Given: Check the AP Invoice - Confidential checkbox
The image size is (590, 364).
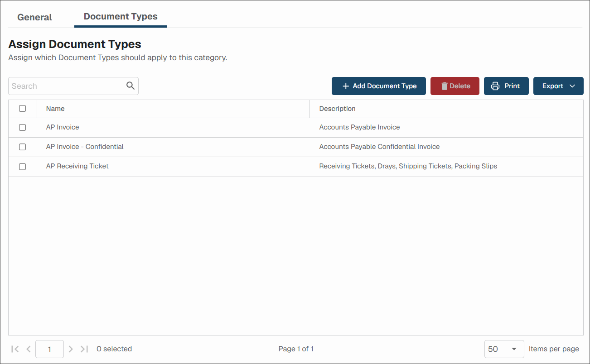Looking at the screenshot, I should coord(22,147).
